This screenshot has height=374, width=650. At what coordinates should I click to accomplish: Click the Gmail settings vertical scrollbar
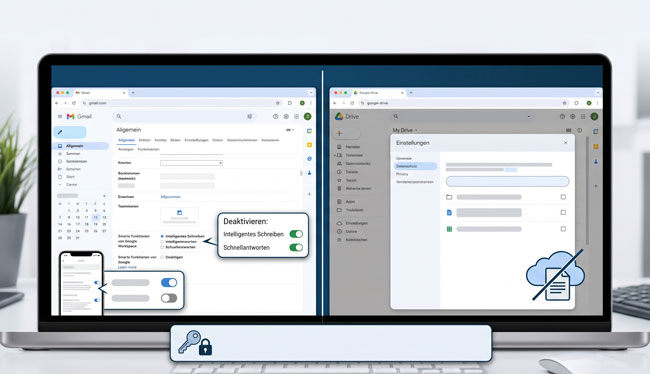(x=301, y=173)
